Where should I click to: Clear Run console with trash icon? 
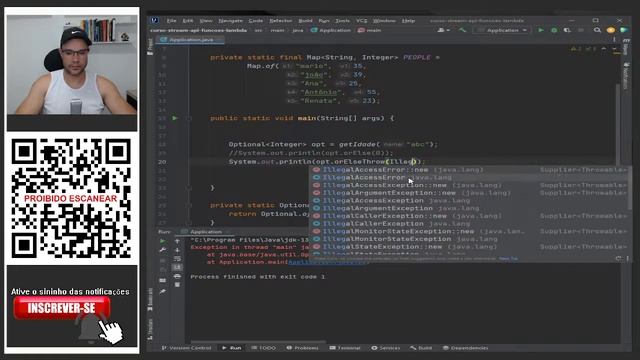point(177,285)
